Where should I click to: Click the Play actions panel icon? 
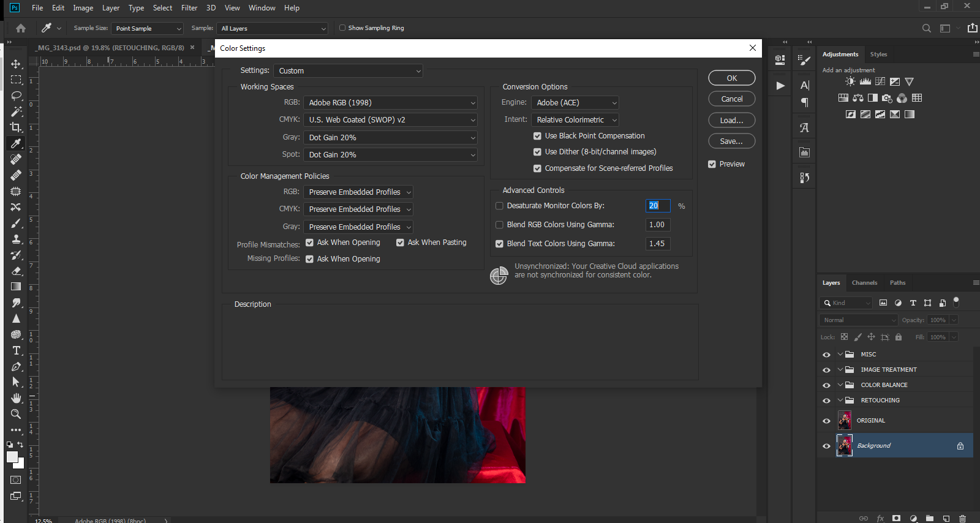[780, 86]
